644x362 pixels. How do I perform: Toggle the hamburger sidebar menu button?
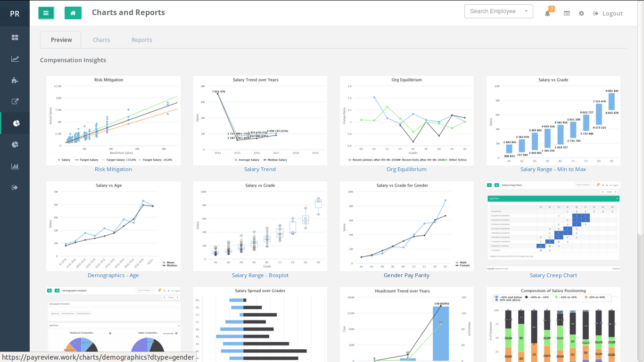point(46,13)
